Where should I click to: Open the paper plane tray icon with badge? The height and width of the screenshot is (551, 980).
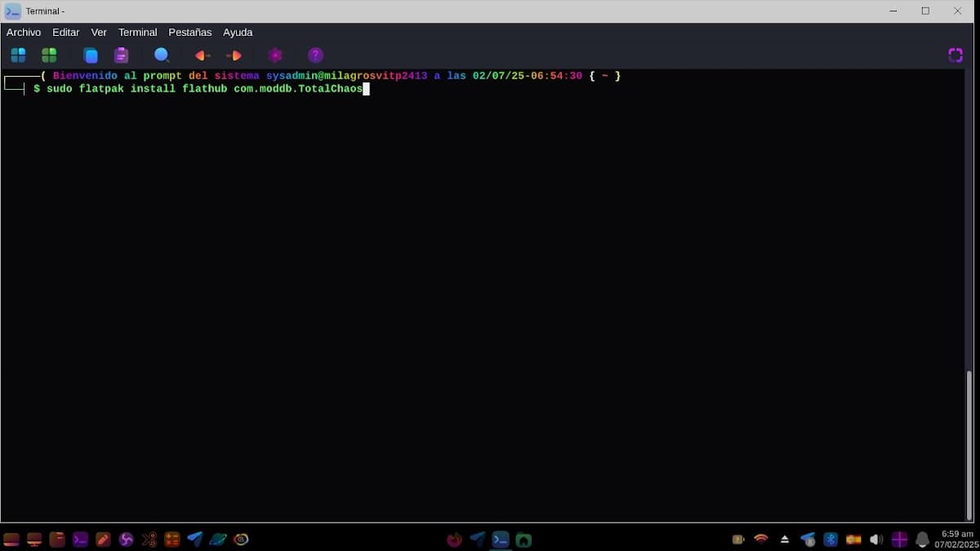click(808, 540)
